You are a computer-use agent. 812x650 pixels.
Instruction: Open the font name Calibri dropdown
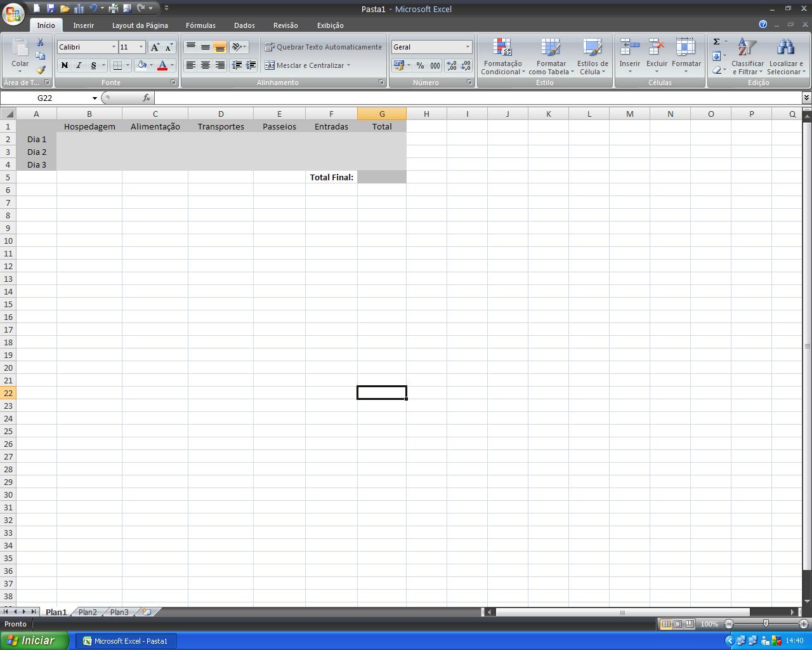click(x=114, y=47)
